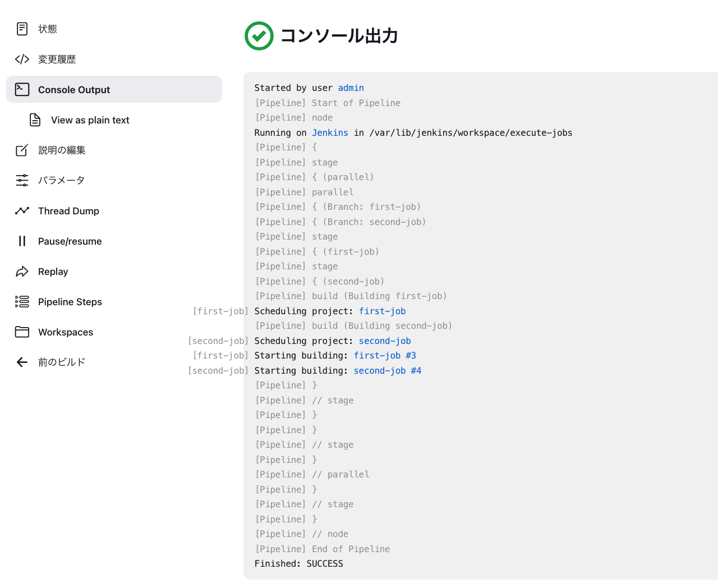
Task: Click the Thread Dump graph icon
Action: coord(21,210)
